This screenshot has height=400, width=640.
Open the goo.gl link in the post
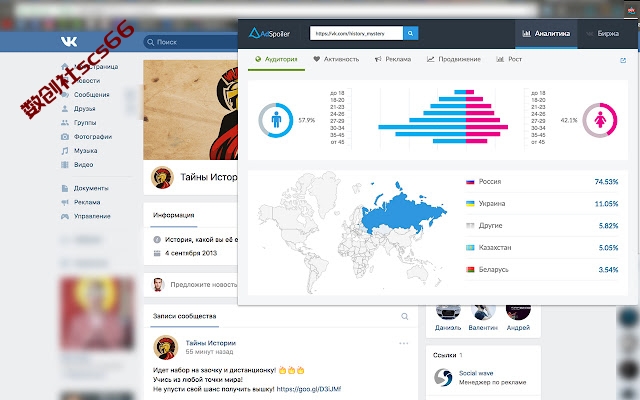click(309, 389)
